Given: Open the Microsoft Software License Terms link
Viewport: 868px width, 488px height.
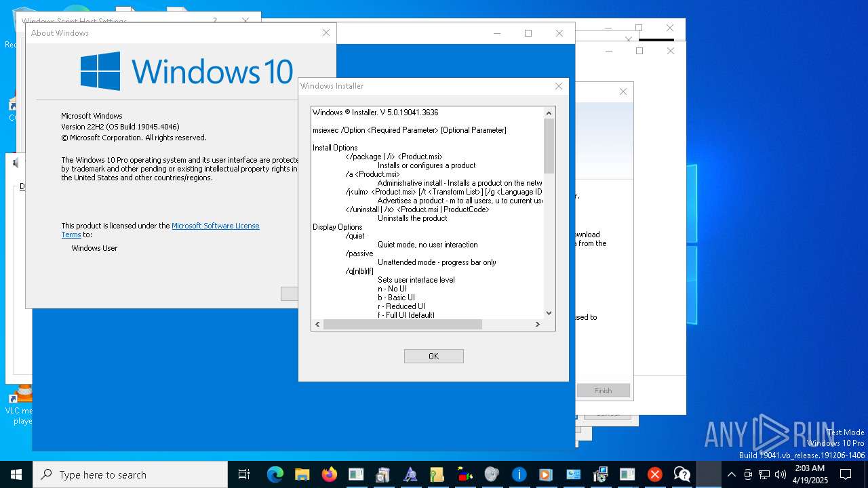Looking at the screenshot, I should click(215, 226).
